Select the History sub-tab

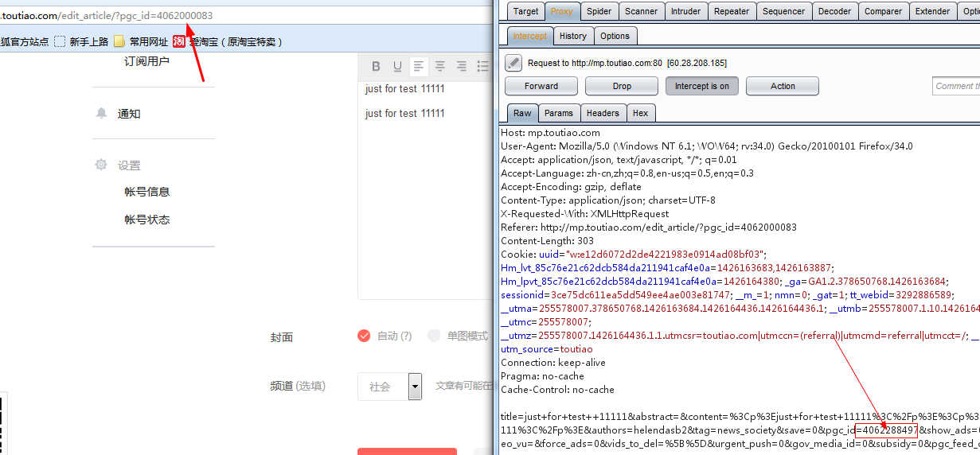tap(573, 36)
